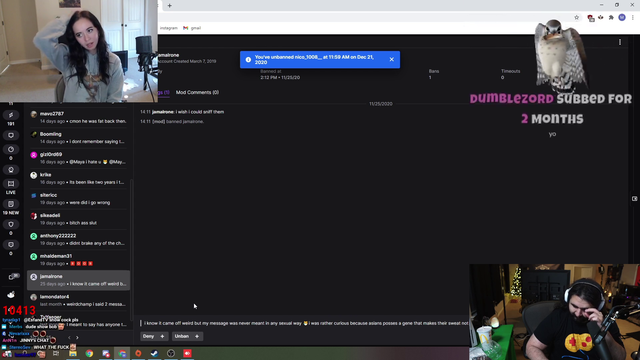Open File Explorer from the taskbar

point(73,353)
